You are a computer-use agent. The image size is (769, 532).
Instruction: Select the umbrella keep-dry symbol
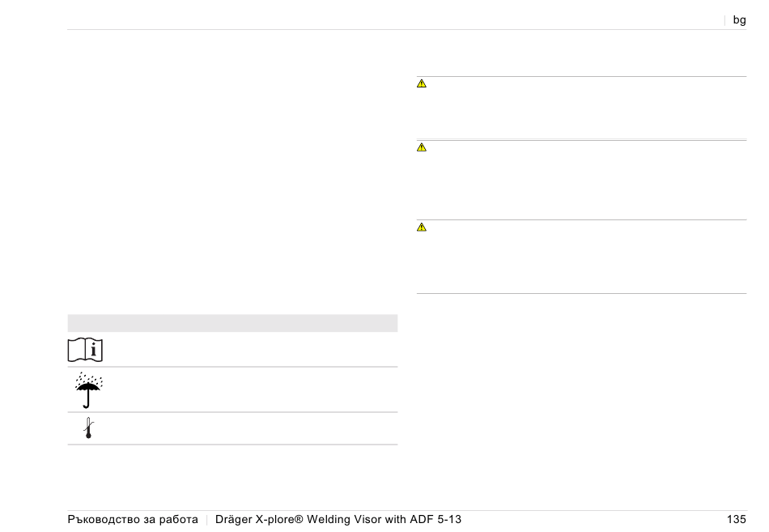[88, 390]
